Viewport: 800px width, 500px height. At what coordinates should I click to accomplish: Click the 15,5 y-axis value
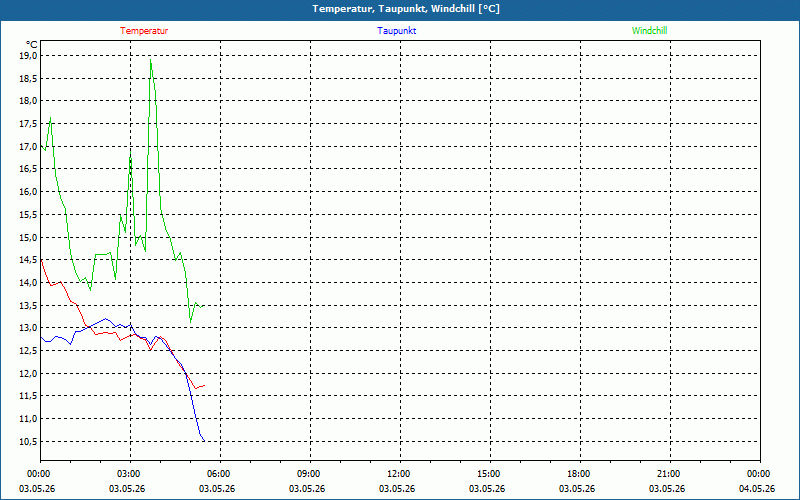click(x=29, y=214)
